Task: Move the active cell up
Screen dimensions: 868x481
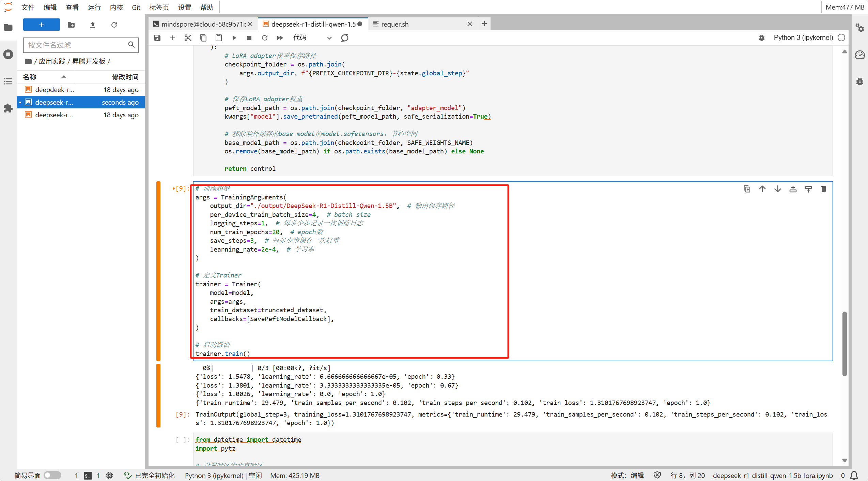Action: [762, 189]
